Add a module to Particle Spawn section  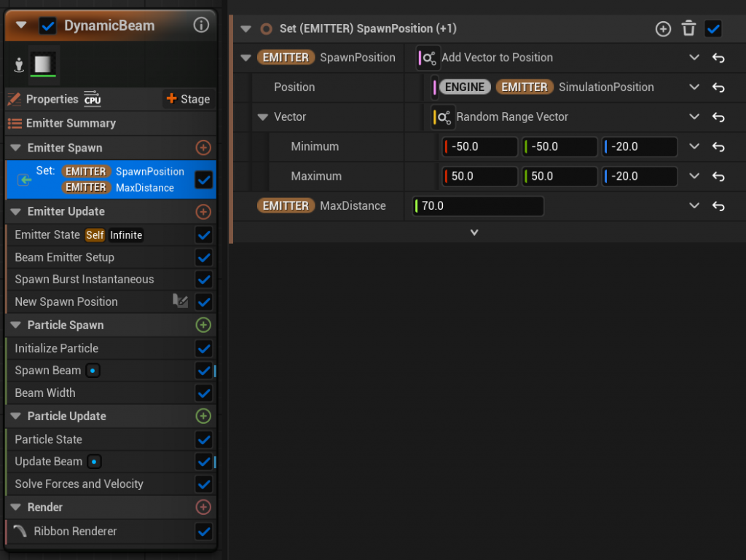203,325
